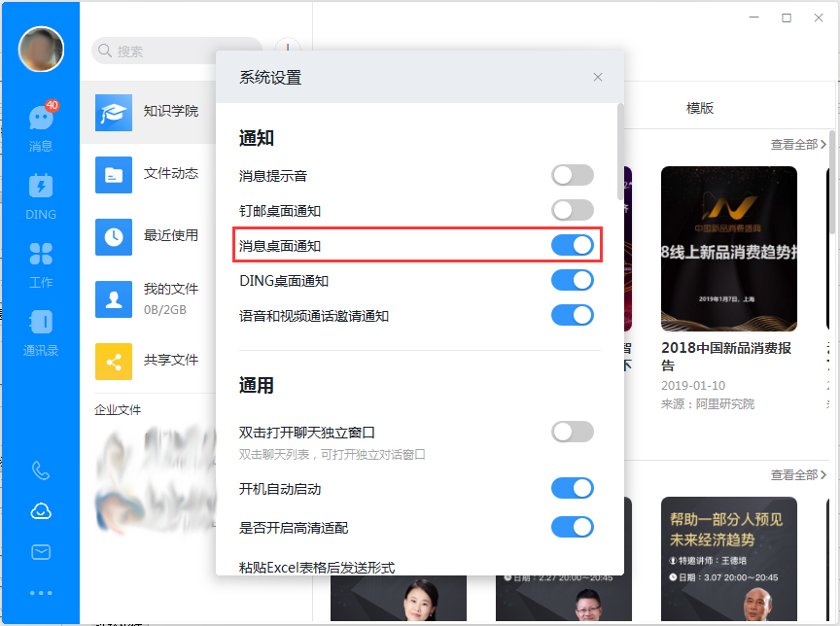Disable the DING桌面通知 toggle
This screenshot has height=626, width=840.
coord(573,280)
